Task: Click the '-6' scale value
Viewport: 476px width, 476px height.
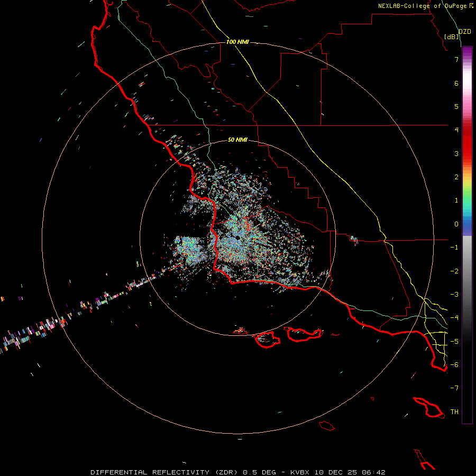Action: point(454,365)
